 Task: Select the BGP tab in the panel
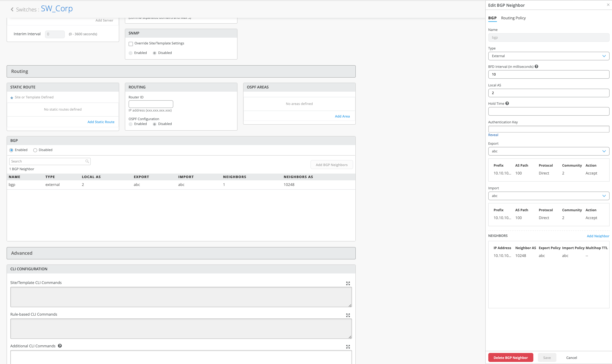492,18
